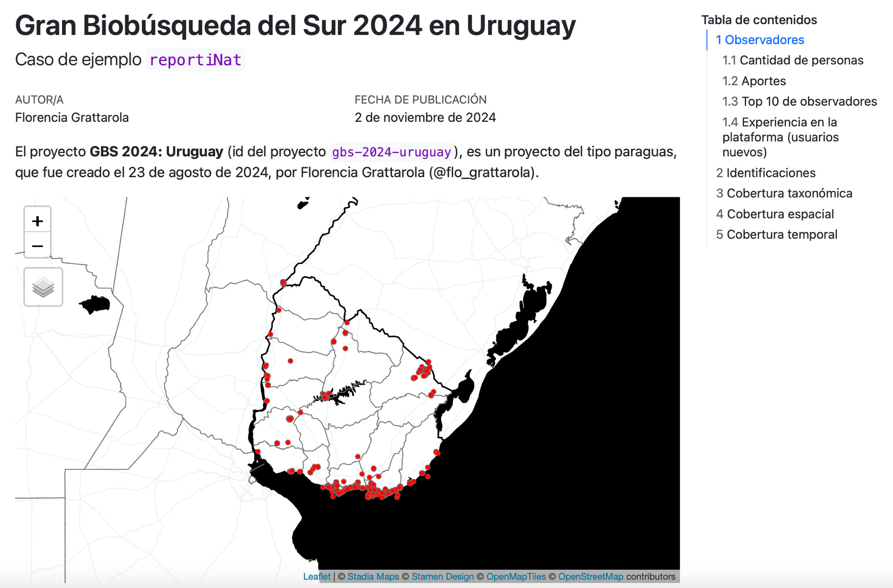
Task: Open the Stadia Maps attribution link
Action: coord(373,576)
